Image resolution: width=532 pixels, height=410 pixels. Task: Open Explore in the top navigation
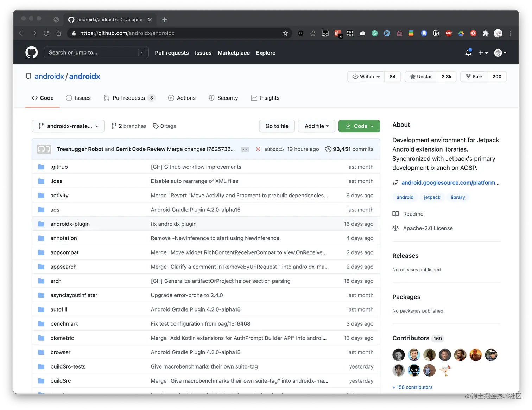[x=266, y=53]
